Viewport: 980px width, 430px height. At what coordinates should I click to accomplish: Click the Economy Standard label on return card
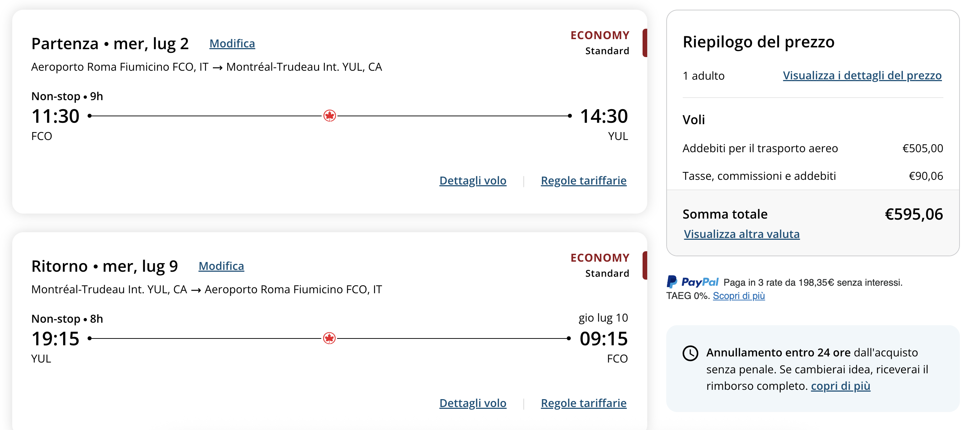[599, 265]
